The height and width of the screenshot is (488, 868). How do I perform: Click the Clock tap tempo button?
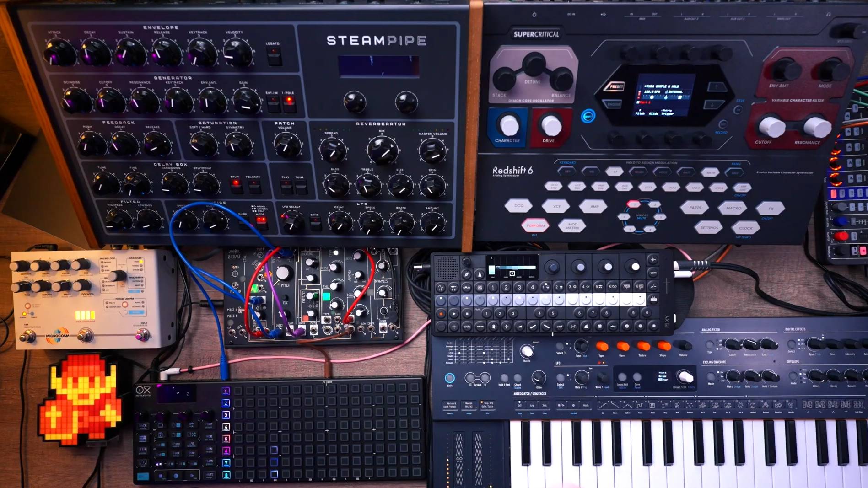745,228
